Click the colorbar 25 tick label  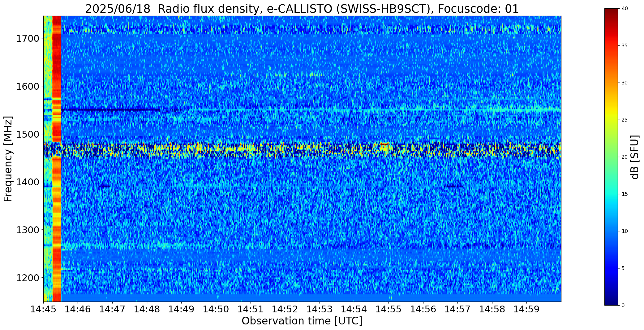pos(625,120)
